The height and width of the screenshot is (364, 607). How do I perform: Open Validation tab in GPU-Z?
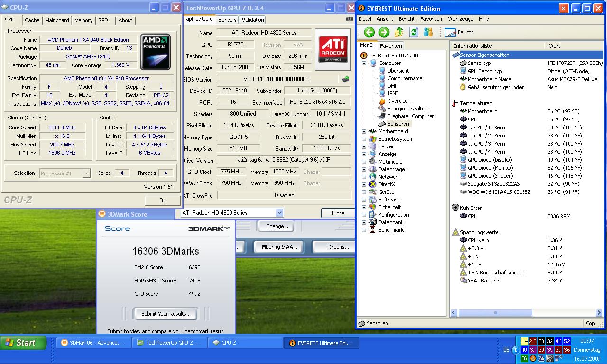[x=252, y=19]
